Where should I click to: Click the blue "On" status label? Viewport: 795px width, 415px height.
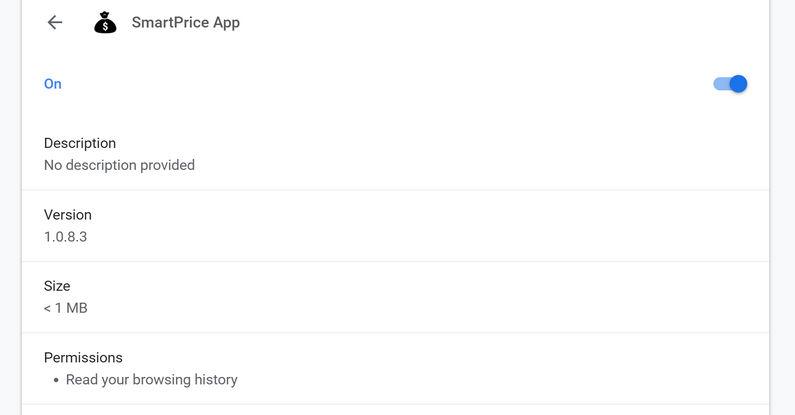pos(53,84)
